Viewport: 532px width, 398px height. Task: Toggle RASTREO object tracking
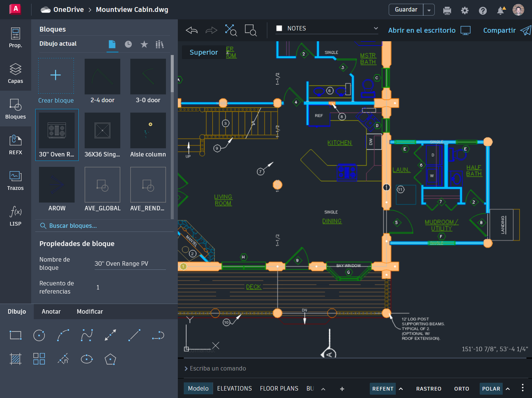[429, 389]
